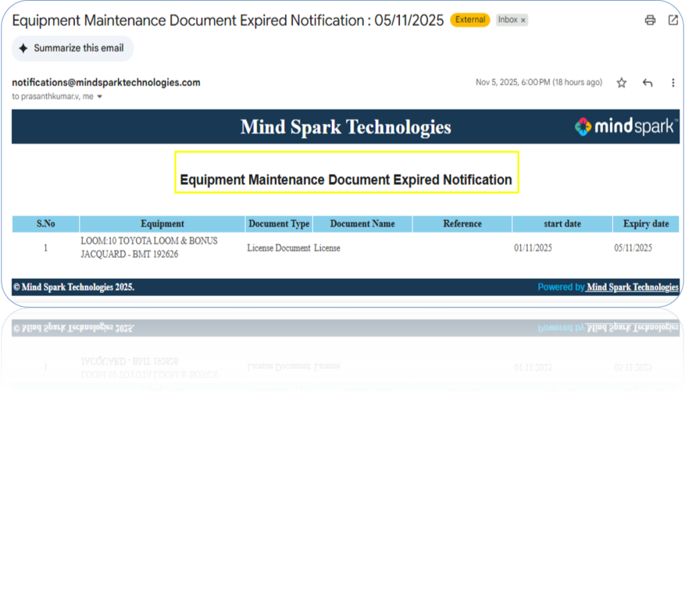Click the External tag badge
This screenshot has width=685, height=616.
pos(470,20)
